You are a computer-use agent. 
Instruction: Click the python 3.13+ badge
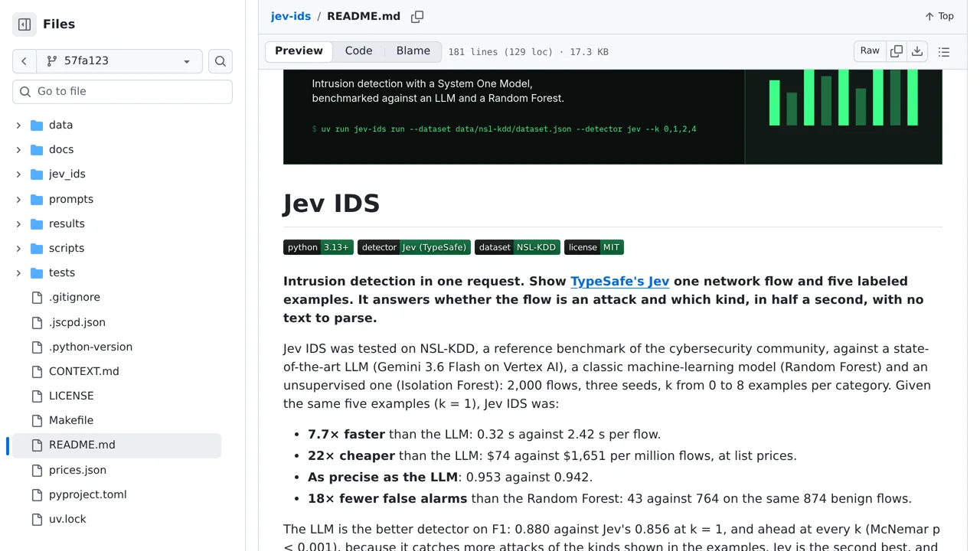point(318,247)
